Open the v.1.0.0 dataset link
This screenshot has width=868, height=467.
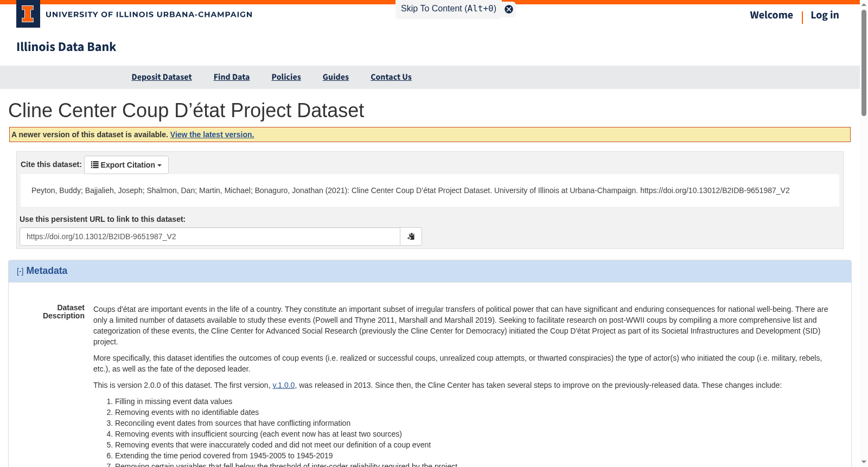coord(284,385)
